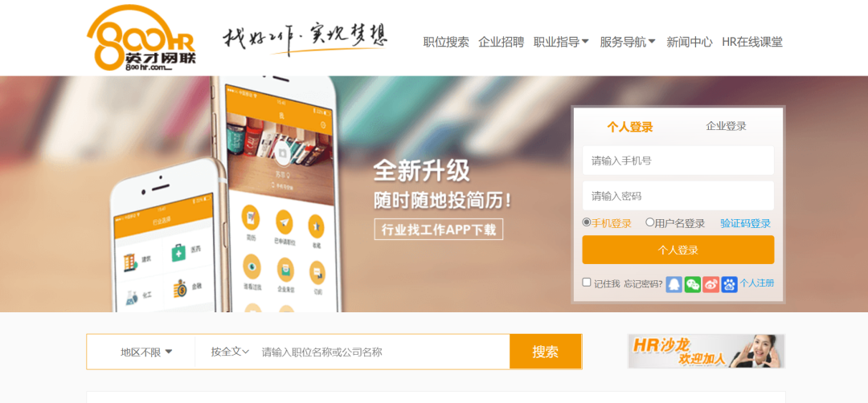The height and width of the screenshot is (403, 868).
Task: Expand the 地区不限 region dropdown
Action: [146, 352]
